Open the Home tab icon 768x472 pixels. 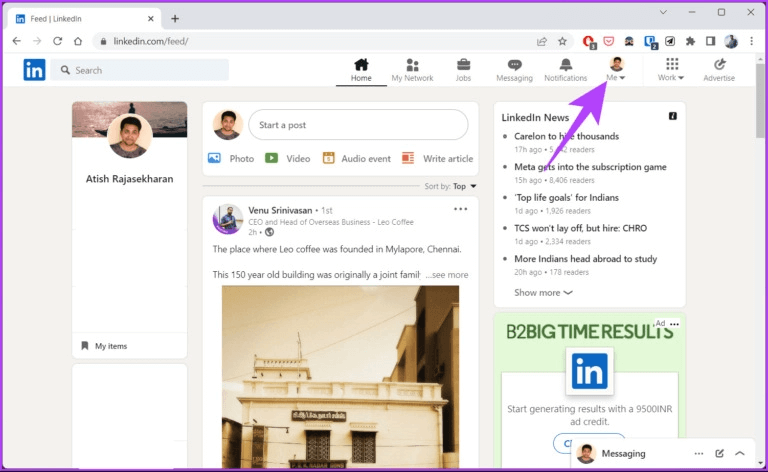click(x=361, y=70)
